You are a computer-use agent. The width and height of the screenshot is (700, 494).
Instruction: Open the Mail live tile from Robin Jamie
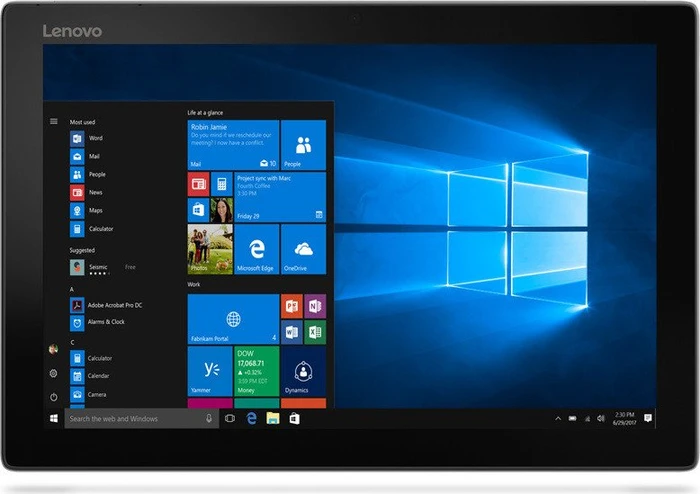pos(233,145)
